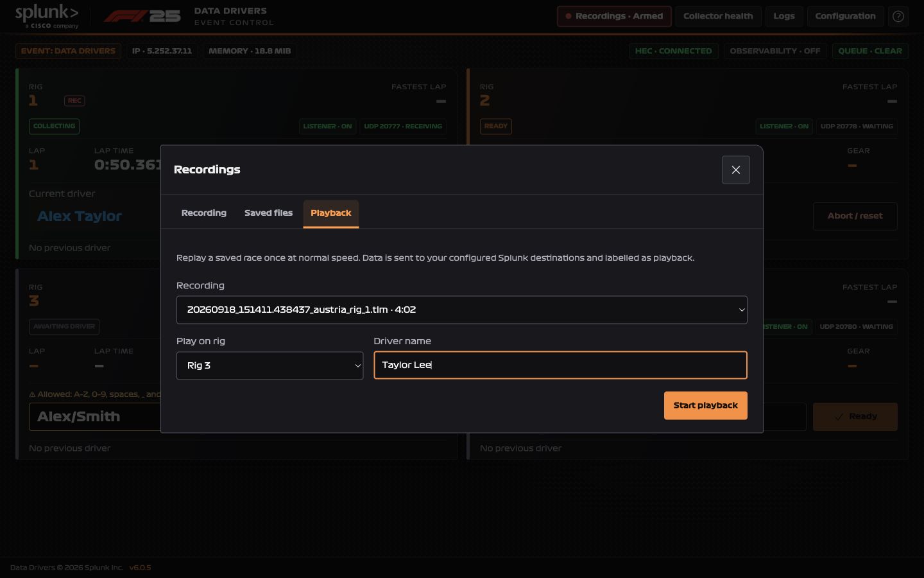Switch to the Recording tab

click(204, 213)
